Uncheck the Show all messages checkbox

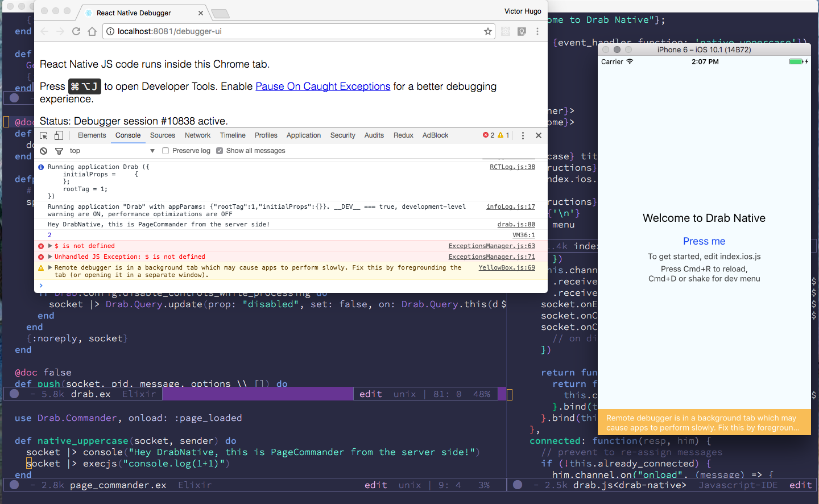[x=220, y=151]
